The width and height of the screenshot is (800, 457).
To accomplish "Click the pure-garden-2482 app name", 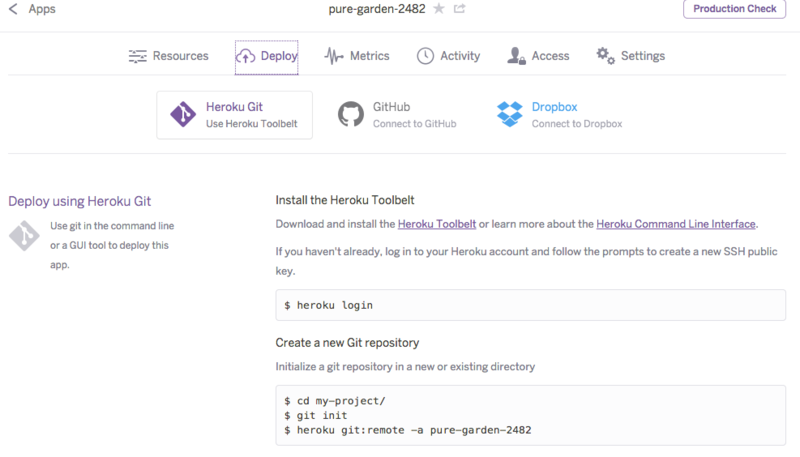I will 377,9.
